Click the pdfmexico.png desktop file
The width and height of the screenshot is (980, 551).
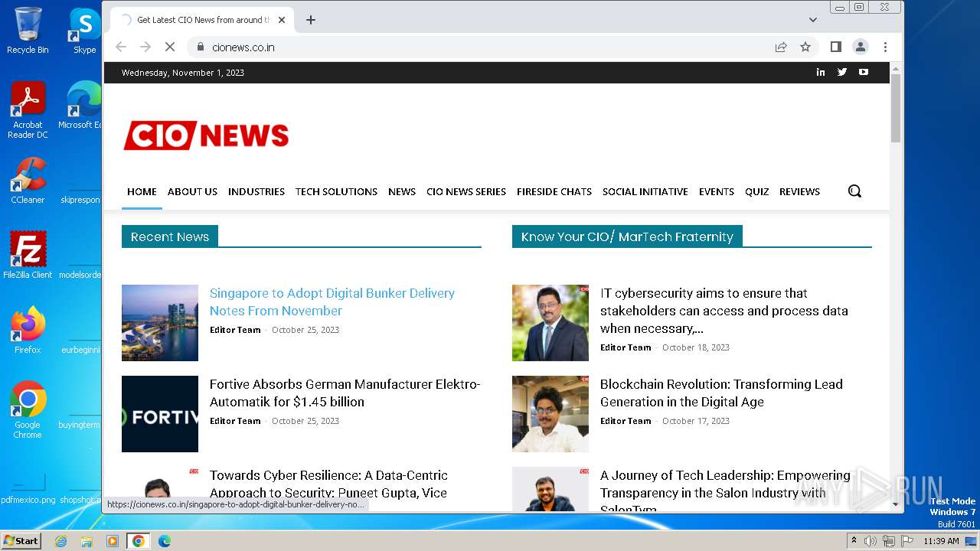click(28, 490)
